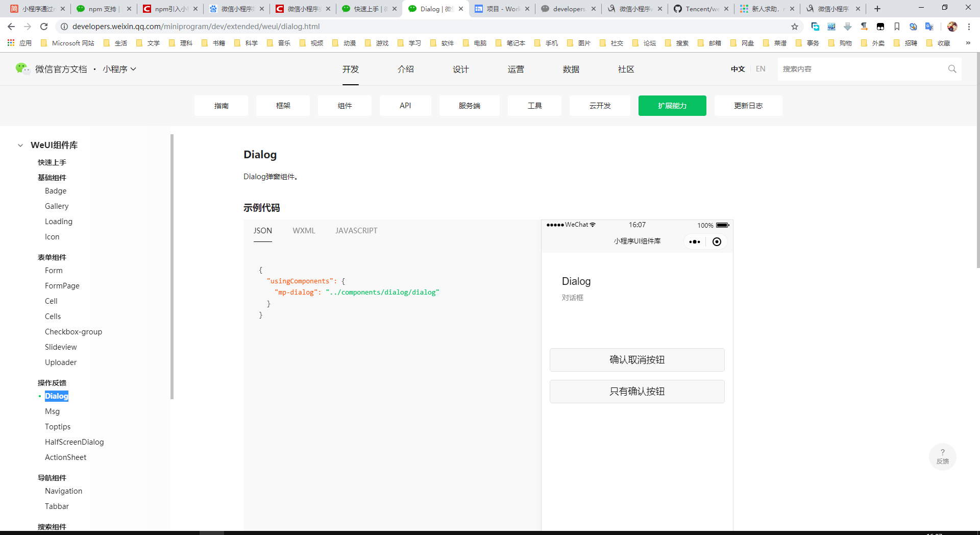The width and height of the screenshot is (980, 535).
Task: Open the capsule more menu in the phone preview
Action: click(x=694, y=241)
